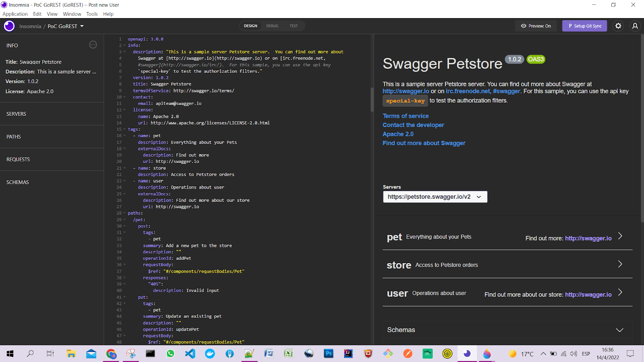Image resolution: width=644 pixels, height=362 pixels.
Task: Expand the SCHEMAS sidebar section
Action: (x=52, y=182)
